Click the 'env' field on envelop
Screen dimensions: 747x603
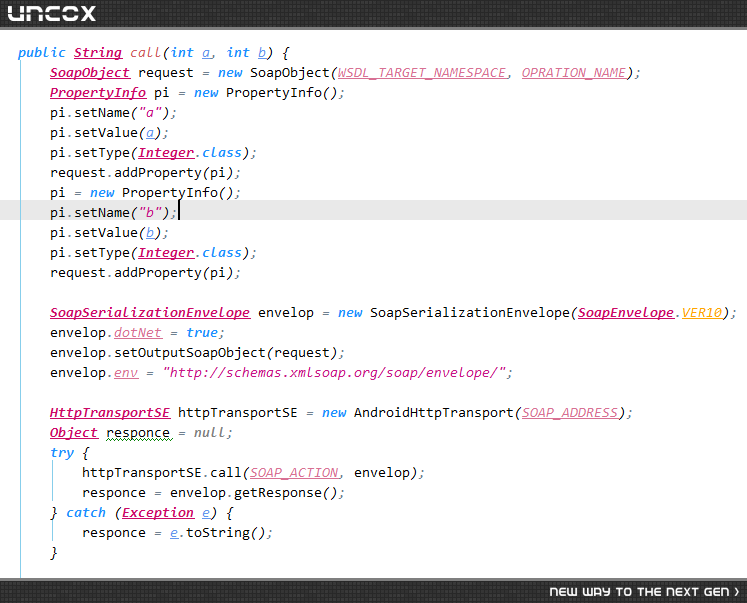pyautogui.click(x=126, y=372)
